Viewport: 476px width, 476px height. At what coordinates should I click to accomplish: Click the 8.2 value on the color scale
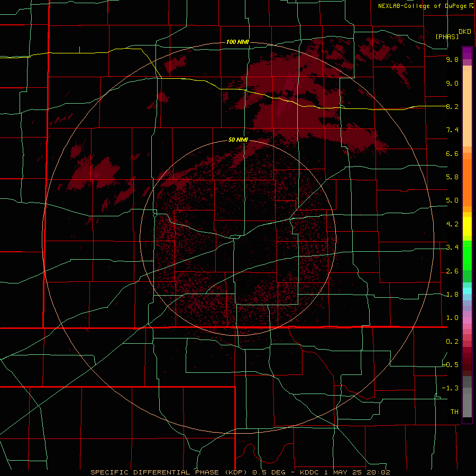pos(452,106)
